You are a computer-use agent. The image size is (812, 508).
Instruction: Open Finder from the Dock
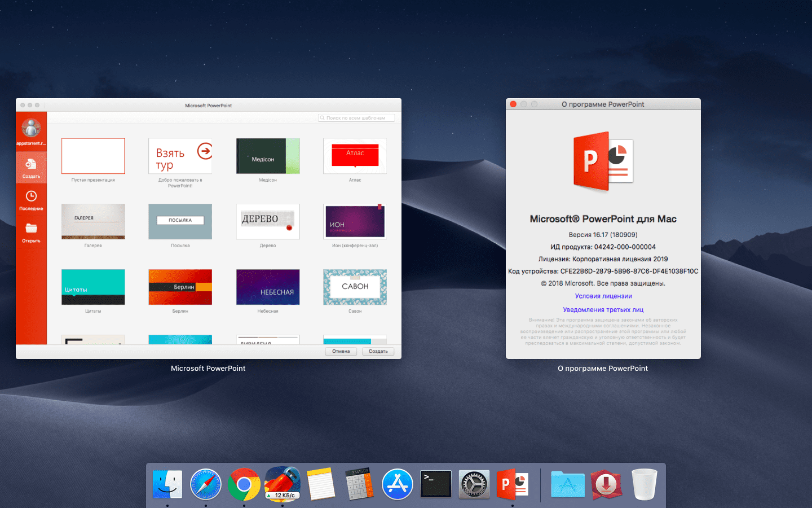[x=167, y=484]
